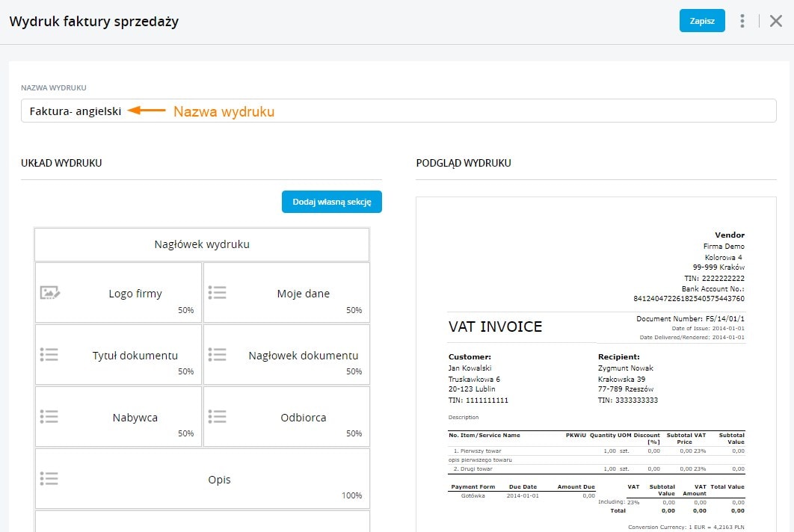
Task: Click the list icon in Odbiorca
Action: pos(218,417)
